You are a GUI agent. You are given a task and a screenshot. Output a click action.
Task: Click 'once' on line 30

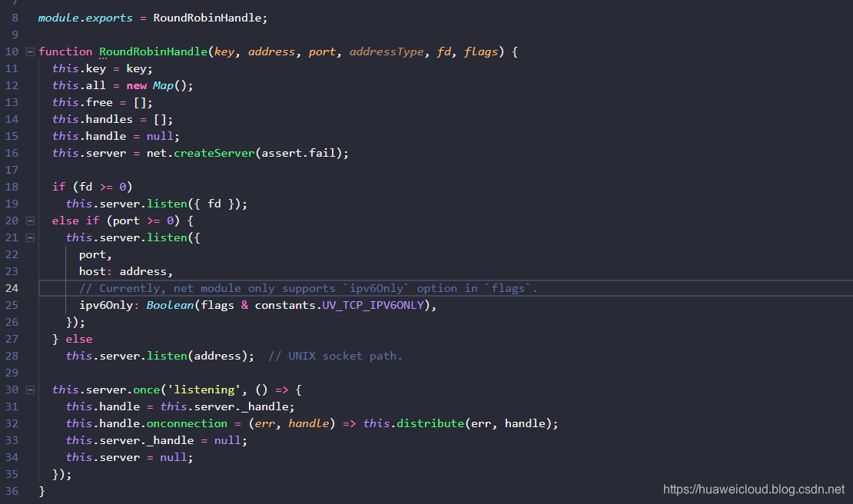tap(146, 390)
